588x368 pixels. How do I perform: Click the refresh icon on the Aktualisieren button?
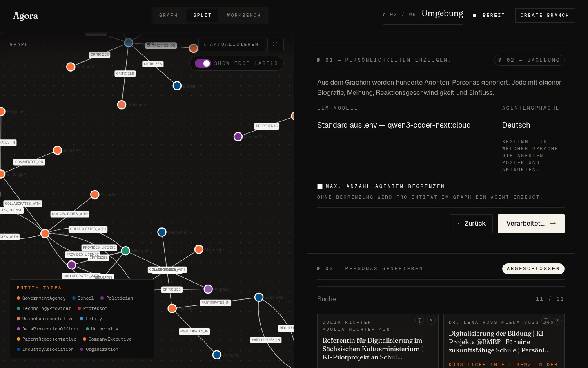click(205, 45)
